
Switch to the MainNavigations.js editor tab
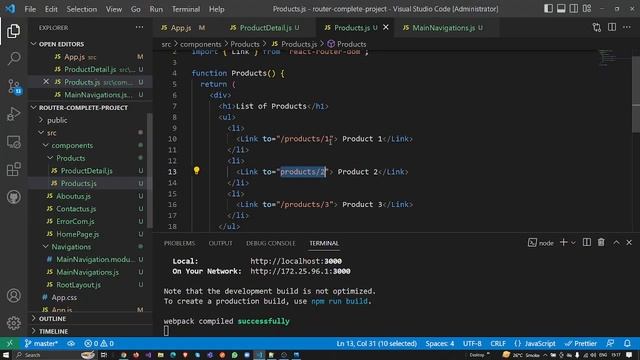click(x=443, y=28)
